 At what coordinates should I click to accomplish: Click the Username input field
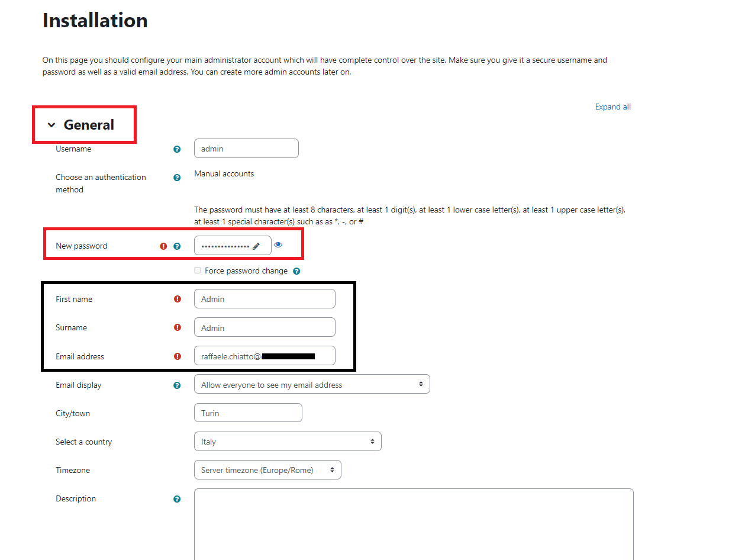click(x=246, y=149)
